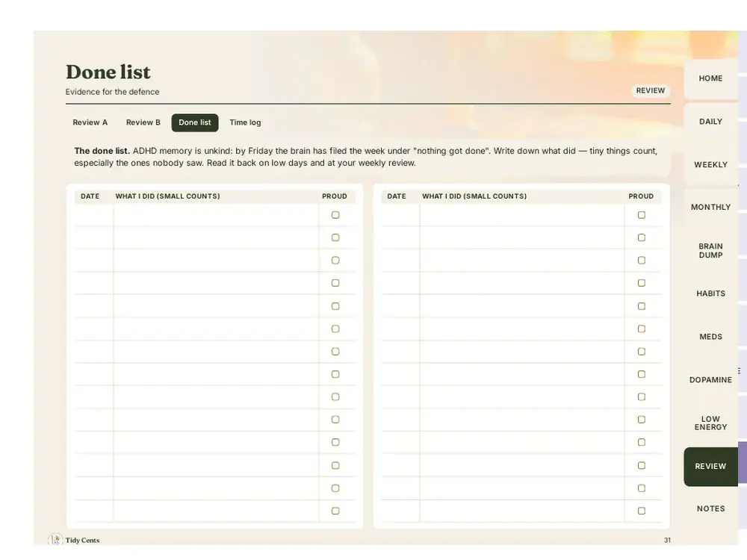Screen dimensions: 747x560
Task: Go to the MEDS side tab
Action: [x=710, y=337]
